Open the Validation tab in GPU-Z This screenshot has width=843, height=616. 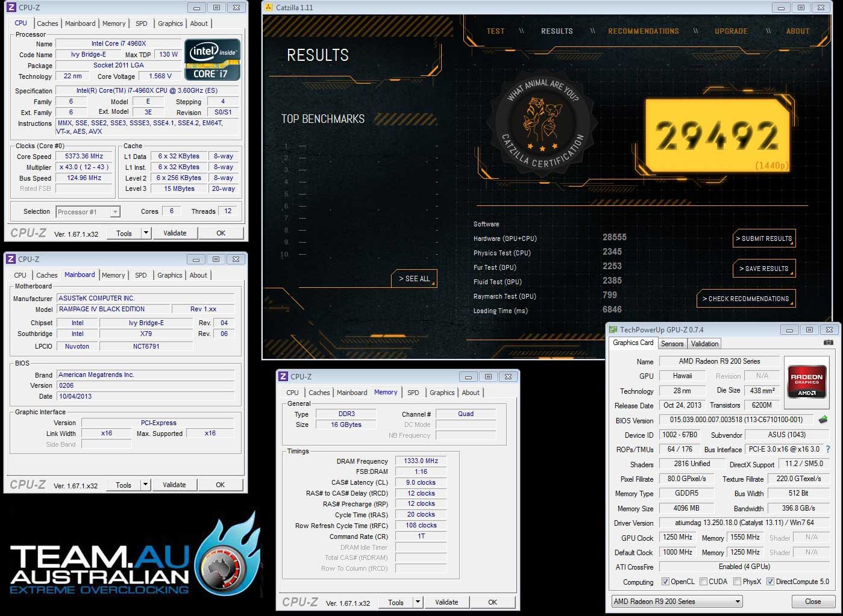pos(704,344)
